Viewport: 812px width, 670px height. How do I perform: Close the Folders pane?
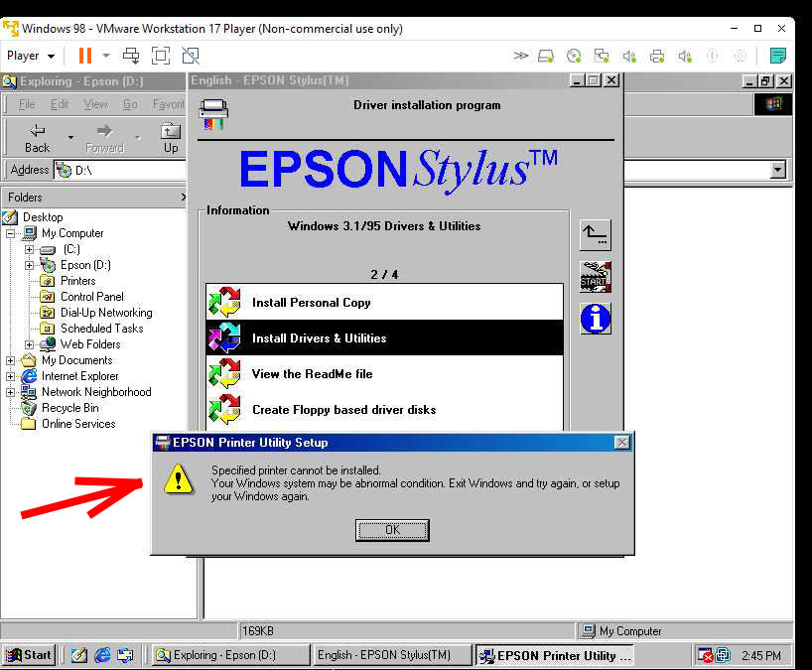183,197
